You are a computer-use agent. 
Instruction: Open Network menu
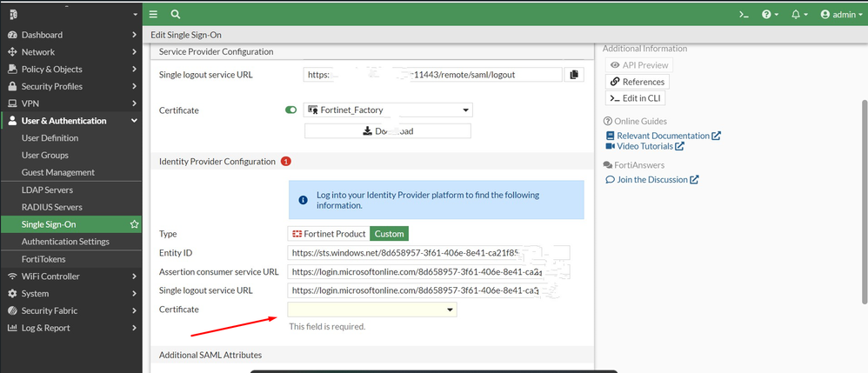point(71,52)
